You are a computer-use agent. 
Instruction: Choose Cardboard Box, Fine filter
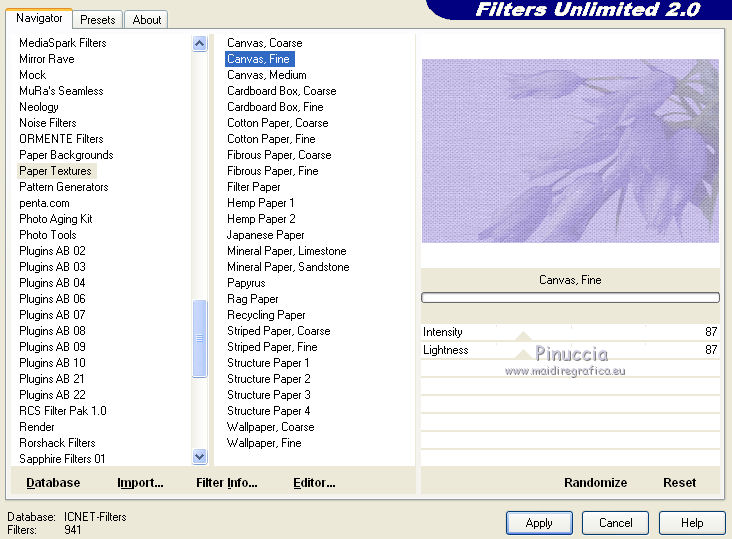(x=275, y=107)
